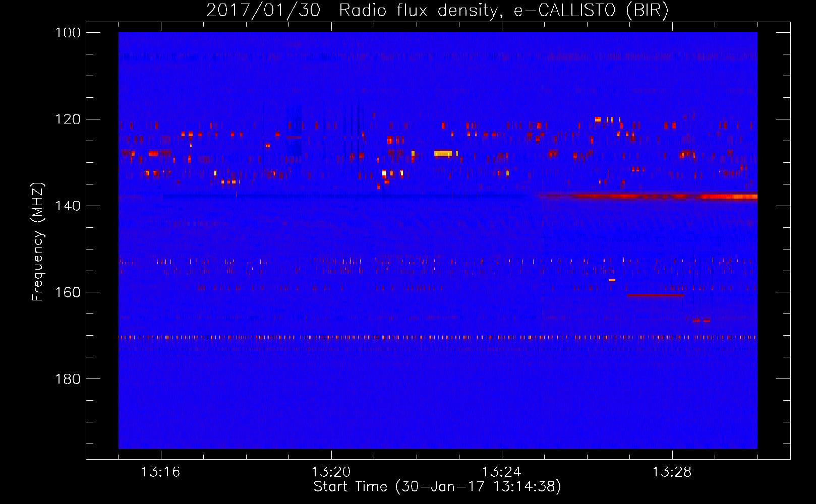Click the yellow burst near 128 MHz before 13:23
Viewport: 816px width, 504px height.
(x=443, y=153)
